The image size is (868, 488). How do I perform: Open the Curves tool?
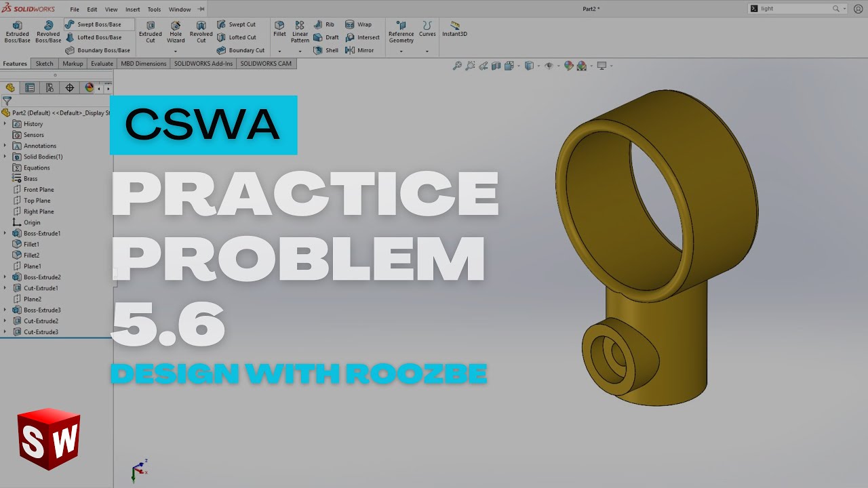coord(427,29)
